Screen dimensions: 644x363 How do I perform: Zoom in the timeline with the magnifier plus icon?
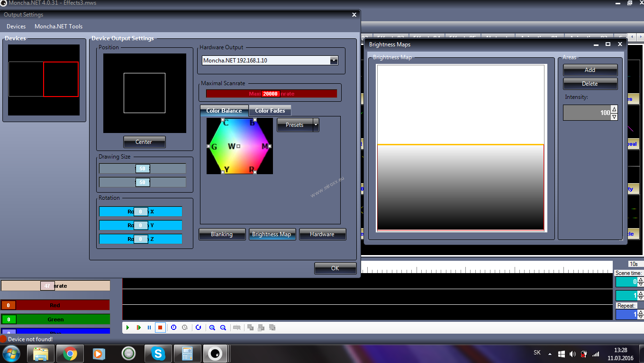tap(212, 327)
